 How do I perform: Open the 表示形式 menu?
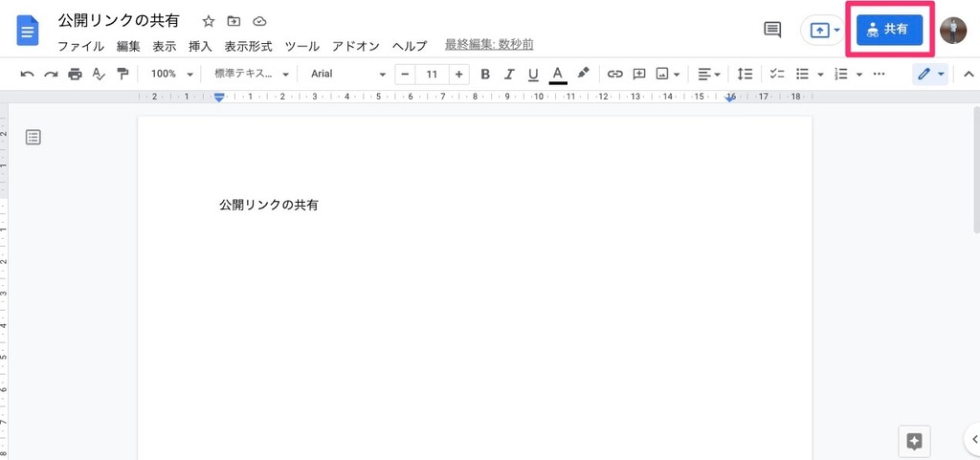[x=249, y=46]
